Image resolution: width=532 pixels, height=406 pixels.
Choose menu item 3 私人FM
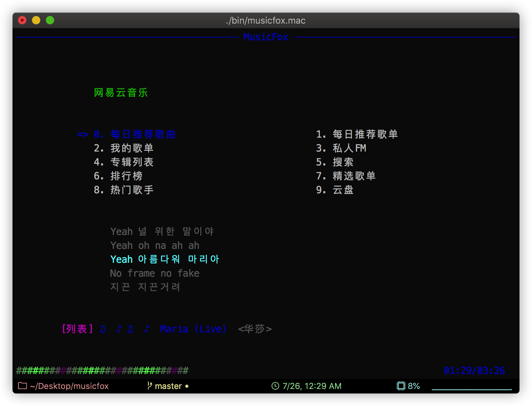[x=341, y=148]
